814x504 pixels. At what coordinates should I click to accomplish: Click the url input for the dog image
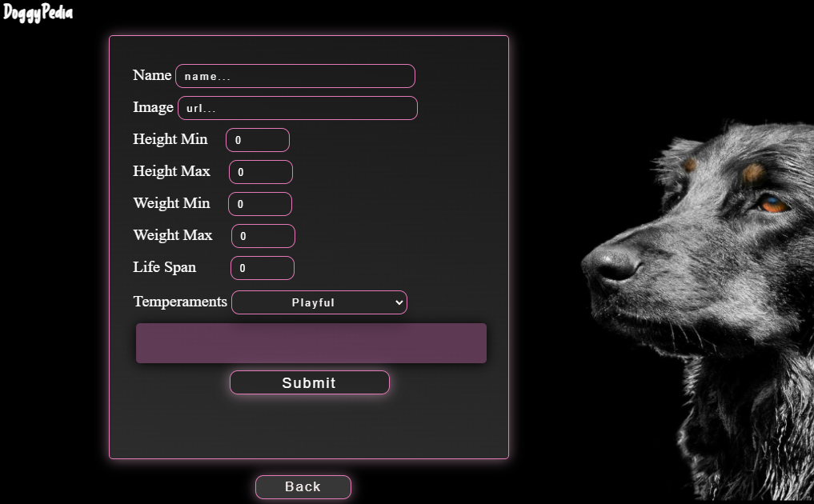point(297,108)
